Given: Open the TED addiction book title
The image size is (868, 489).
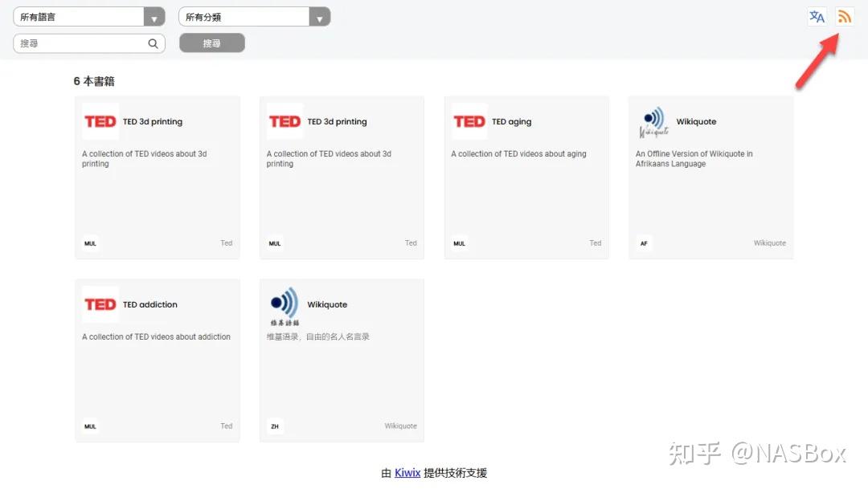Looking at the screenshot, I should click(150, 304).
